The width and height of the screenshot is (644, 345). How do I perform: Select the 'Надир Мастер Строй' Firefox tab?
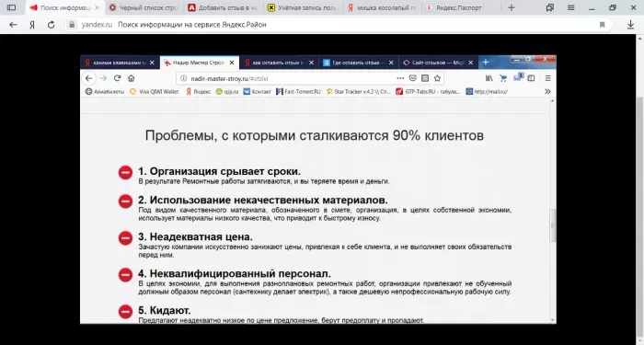click(200, 63)
